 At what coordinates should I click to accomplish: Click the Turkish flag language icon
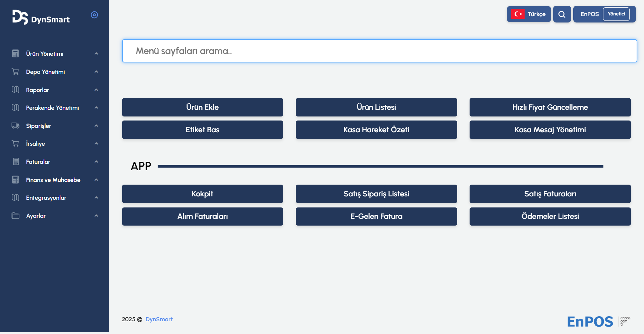(518, 14)
